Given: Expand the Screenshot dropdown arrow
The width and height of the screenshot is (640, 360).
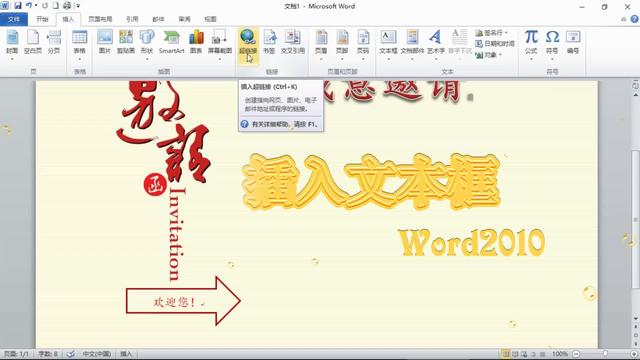Looking at the screenshot, I should [220, 59].
